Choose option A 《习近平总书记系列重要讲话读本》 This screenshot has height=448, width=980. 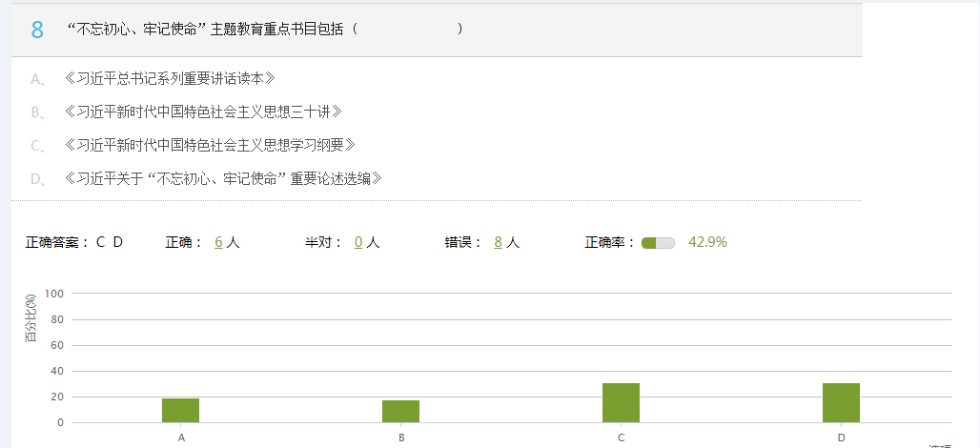170,78
